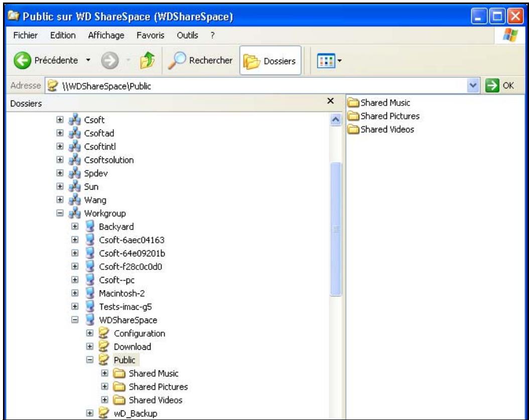The width and height of the screenshot is (529, 420).
Task: Select the Sun tree item label
Action: (91, 187)
